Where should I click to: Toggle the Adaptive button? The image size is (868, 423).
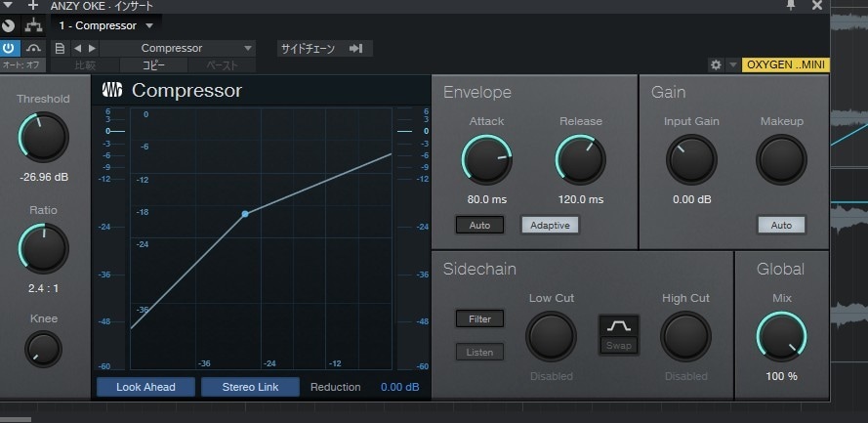550,225
